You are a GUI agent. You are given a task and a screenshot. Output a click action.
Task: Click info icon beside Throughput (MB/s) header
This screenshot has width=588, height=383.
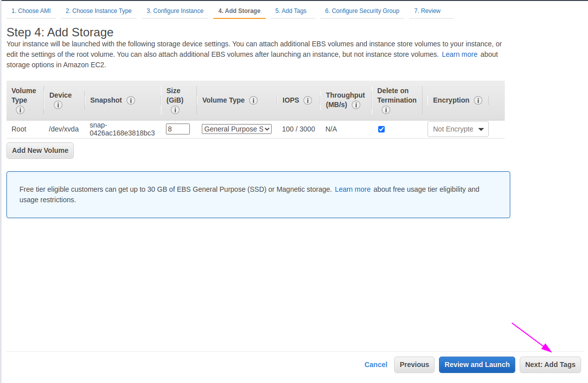(x=356, y=105)
